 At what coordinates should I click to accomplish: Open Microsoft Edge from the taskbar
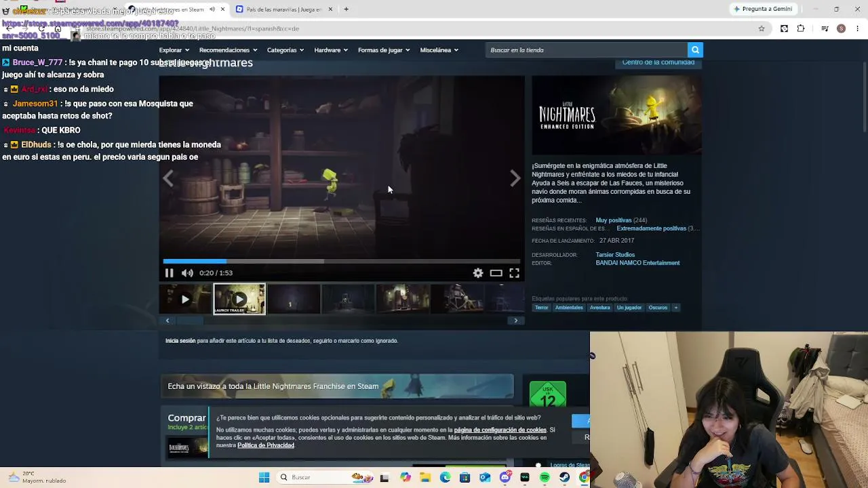tap(445, 478)
